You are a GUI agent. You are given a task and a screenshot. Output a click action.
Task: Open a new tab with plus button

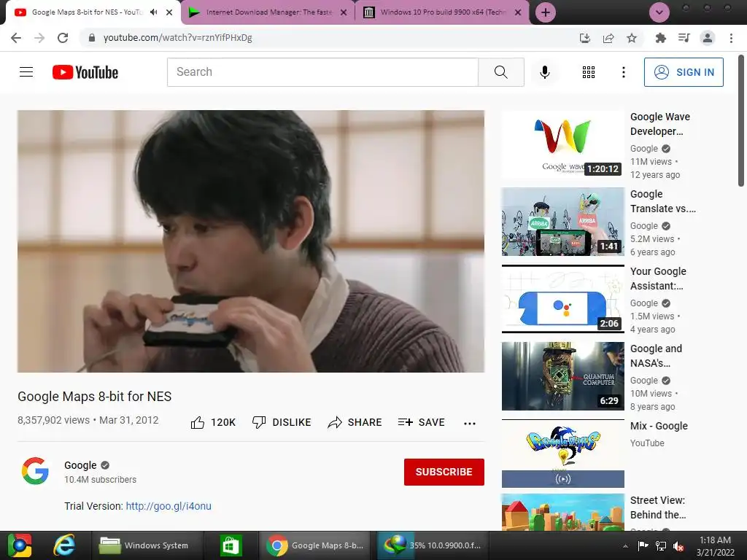546,12
